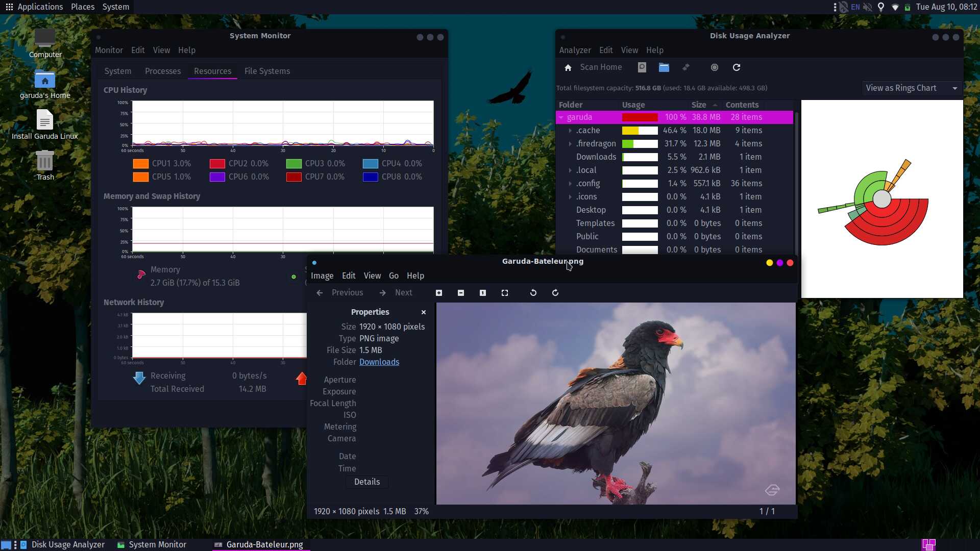Click the blue Scan Folder icon
This screenshot has height=551, width=980.
coord(664,67)
